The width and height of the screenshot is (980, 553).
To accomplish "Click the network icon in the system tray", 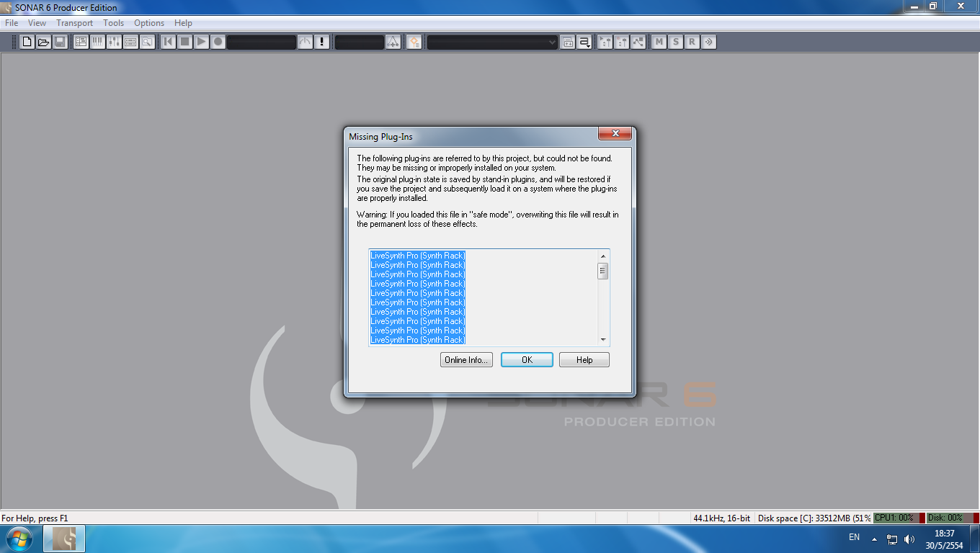I will (892, 539).
